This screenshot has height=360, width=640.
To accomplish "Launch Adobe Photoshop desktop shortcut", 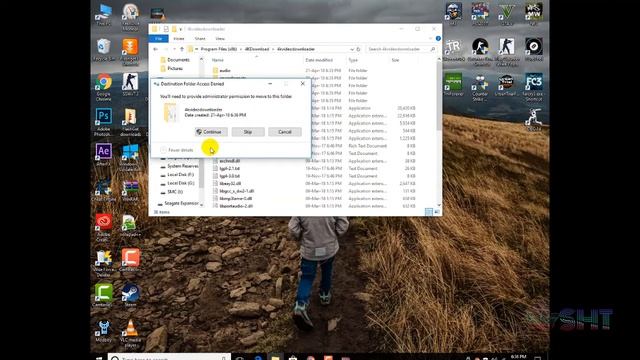I will click(103, 121).
